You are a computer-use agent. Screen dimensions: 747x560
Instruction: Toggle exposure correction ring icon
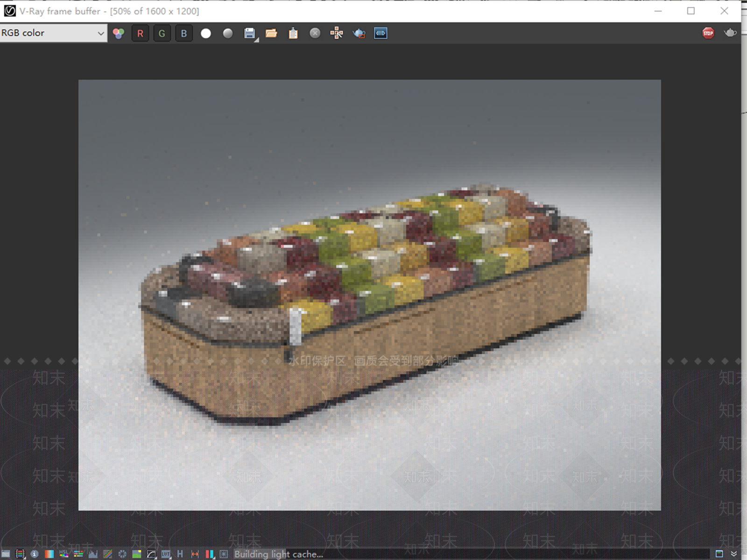pos(122,554)
